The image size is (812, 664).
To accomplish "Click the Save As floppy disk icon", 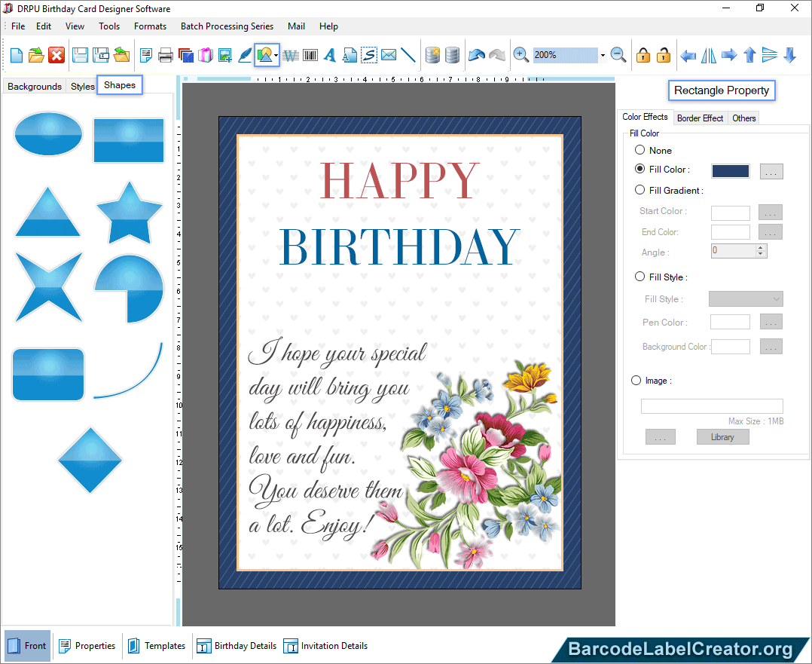I will (100, 55).
